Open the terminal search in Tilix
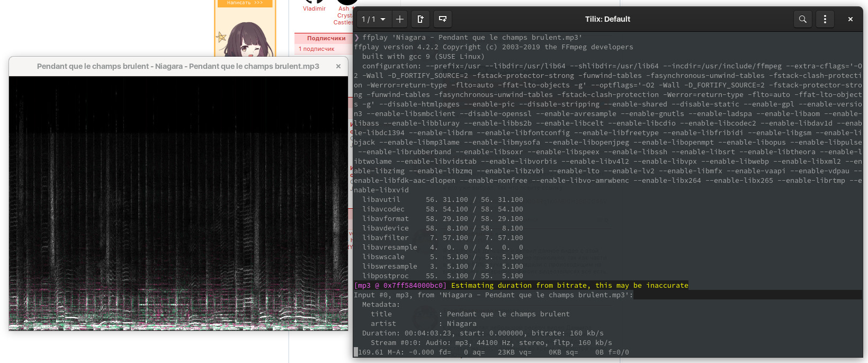The height and width of the screenshot is (363, 868). (x=803, y=19)
